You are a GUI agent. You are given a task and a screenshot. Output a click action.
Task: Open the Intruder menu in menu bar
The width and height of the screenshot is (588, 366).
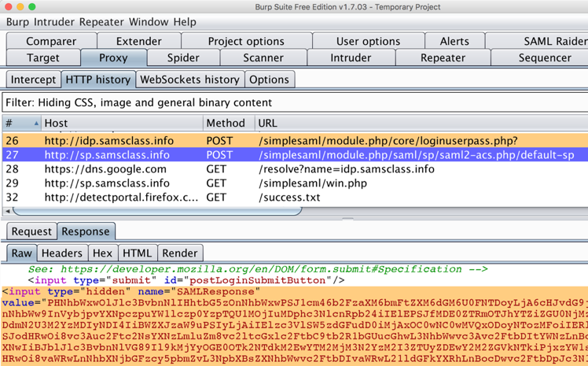point(54,22)
